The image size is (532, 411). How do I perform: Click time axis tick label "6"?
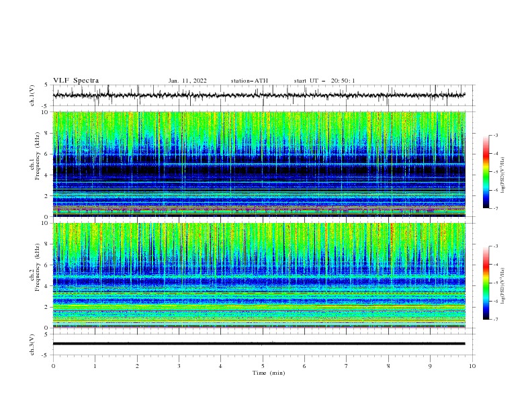click(304, 366)
